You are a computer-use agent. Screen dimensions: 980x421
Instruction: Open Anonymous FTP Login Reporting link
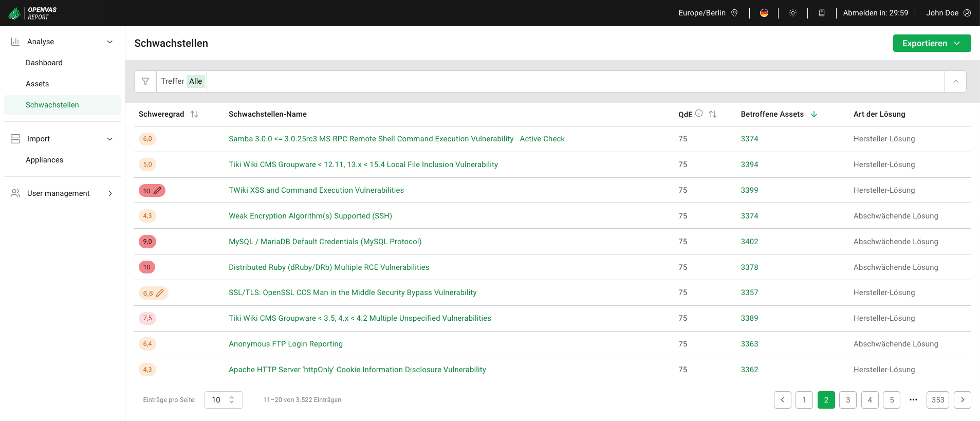click(286, 344)
